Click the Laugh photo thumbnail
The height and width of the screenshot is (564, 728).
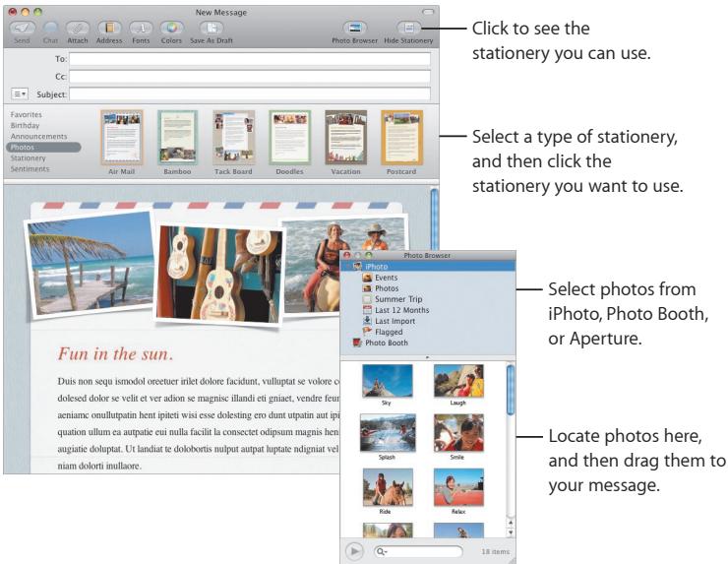[x=458, y=381]
